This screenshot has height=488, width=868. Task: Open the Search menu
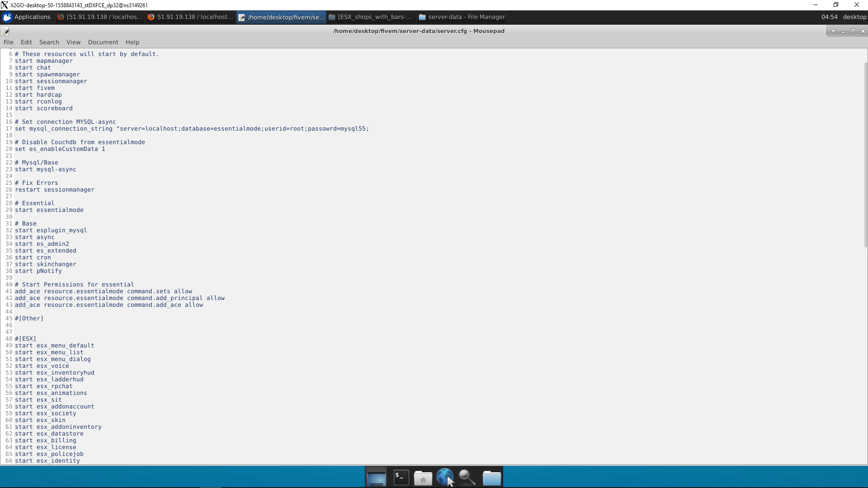[49, 42]
